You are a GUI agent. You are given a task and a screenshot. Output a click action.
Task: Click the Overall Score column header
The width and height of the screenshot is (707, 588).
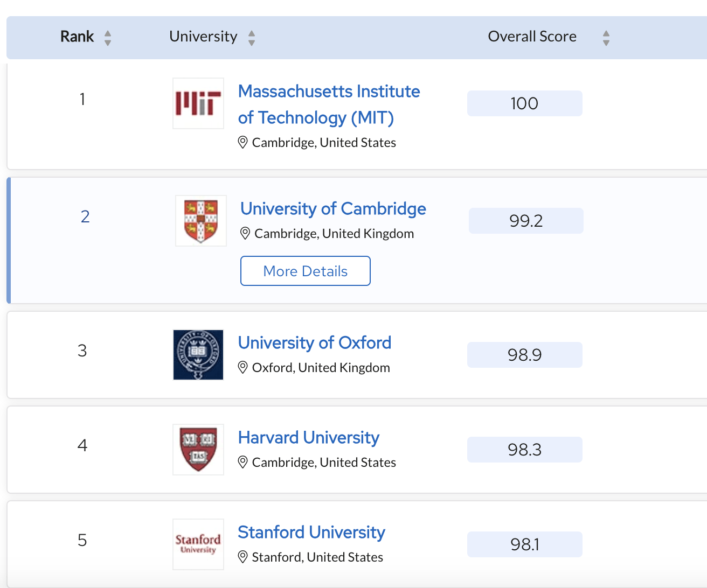[x=532, y=37]
